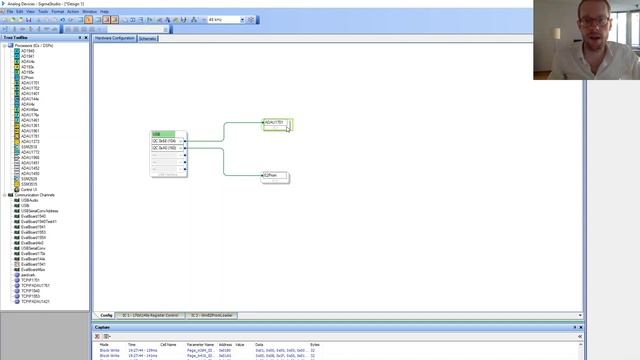Open the I2C 0x68 (104) address dropdown on USB block

[x=181, y=141]
